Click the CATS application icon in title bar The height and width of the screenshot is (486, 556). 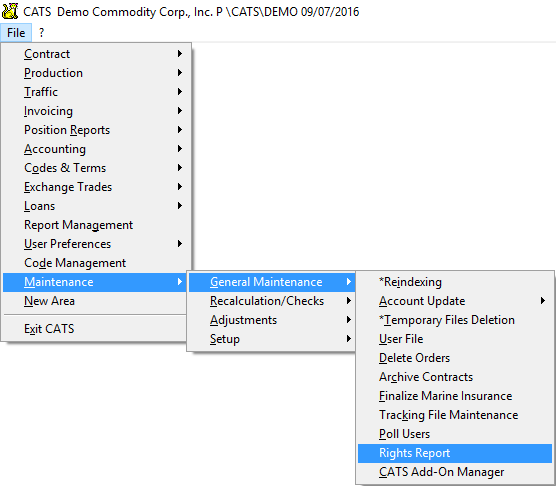[x=10, y=11]
